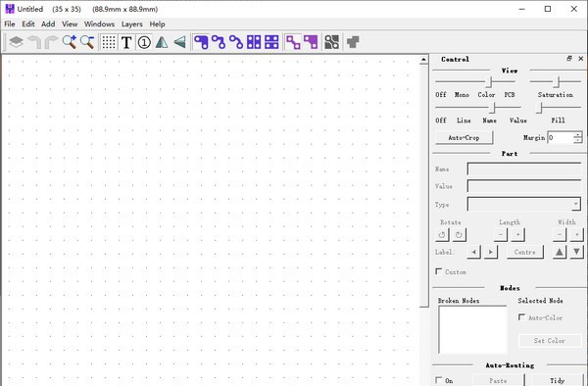
Task: Click the Broken Nodes list box
Action: point(473,329)
